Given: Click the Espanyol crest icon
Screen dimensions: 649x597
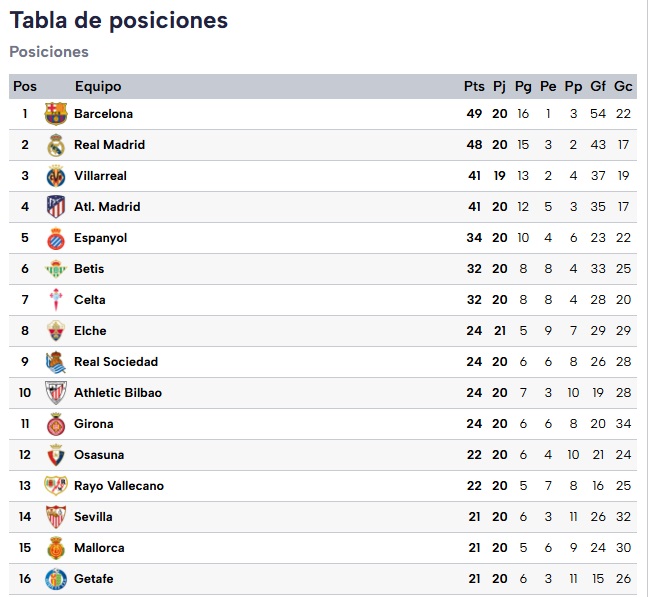Looking at the screenshot, I should [x=56, y=238].
